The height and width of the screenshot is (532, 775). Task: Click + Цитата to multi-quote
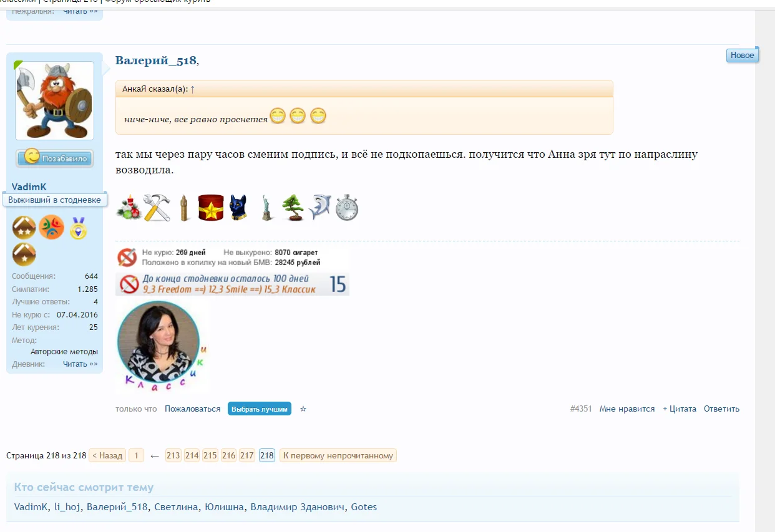[680, 409]
